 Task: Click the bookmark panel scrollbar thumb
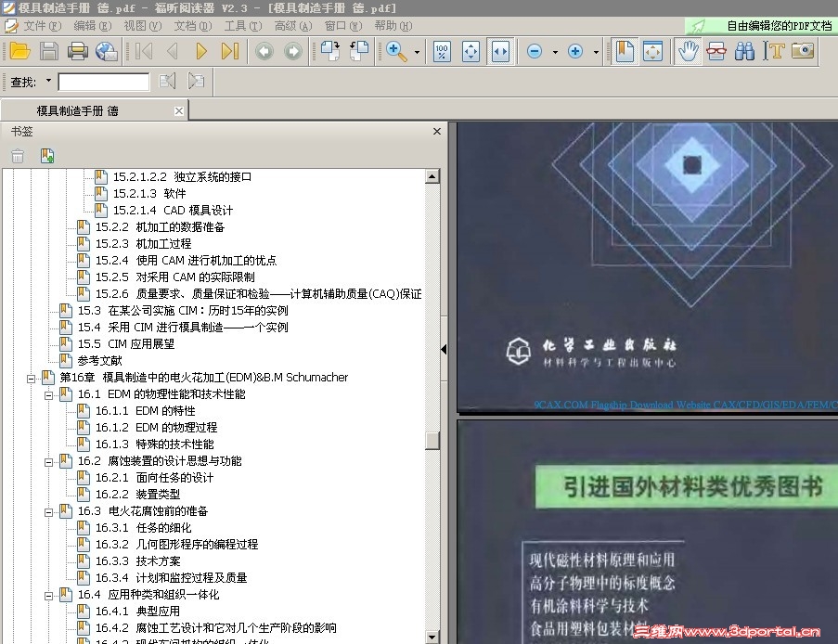tap(432, 441)
